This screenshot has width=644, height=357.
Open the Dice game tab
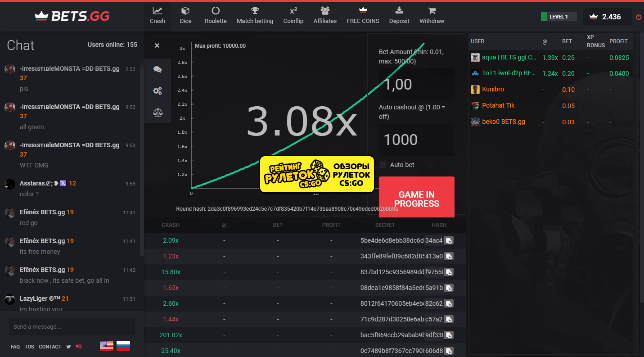pyautogui.click(x=185, y=16)
